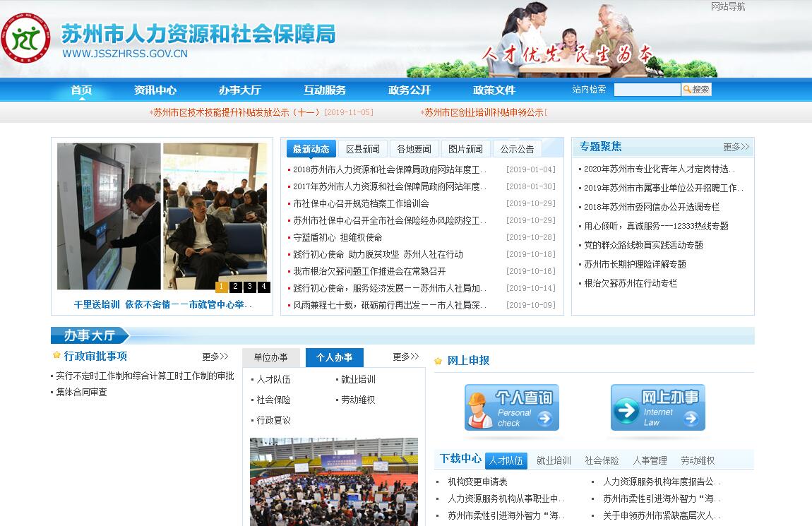Screen dimensions: 812x526
Task: Click the job fair crowd photo
Action: [333, 482]
